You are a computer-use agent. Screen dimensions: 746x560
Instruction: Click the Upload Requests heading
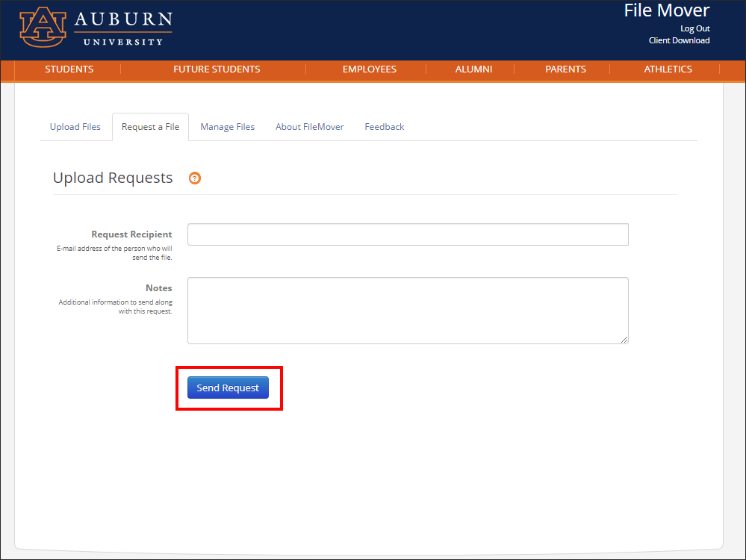coord(113,178)
